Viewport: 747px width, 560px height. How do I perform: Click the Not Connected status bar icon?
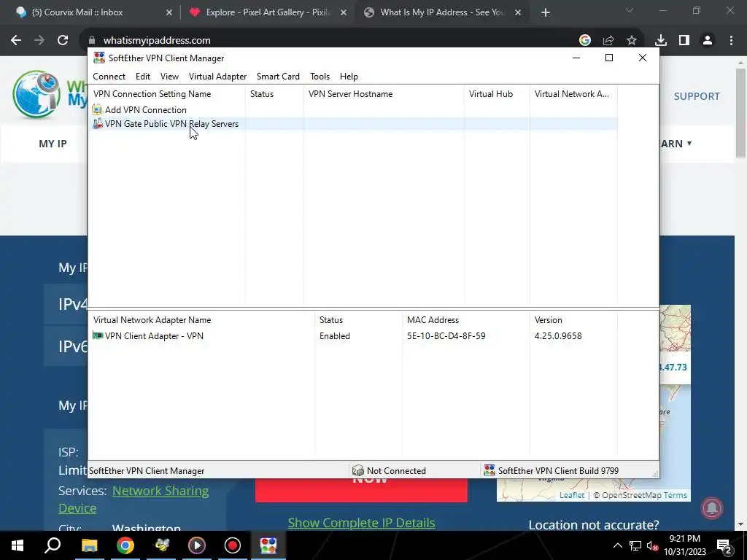(357, 471)
